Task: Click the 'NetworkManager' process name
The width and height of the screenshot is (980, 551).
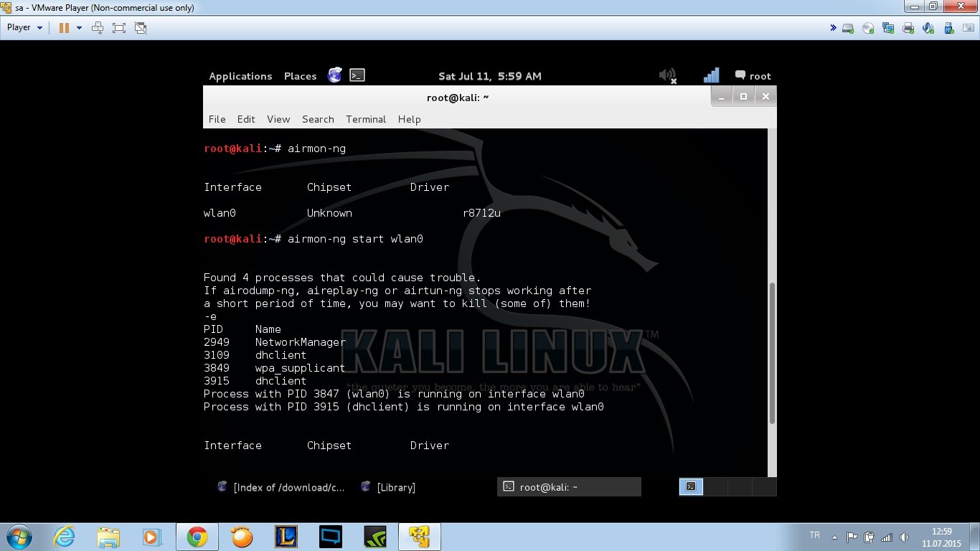Action: coord(301,342)
